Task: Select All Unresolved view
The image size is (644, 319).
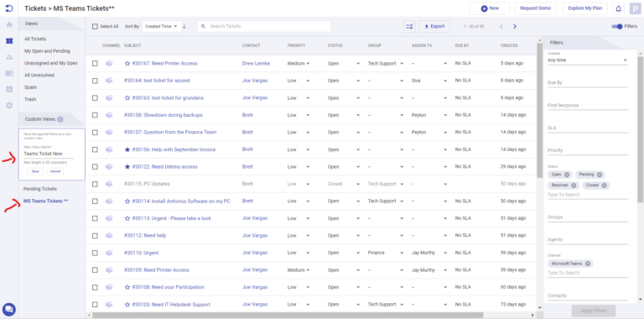Action: (39, 76)
